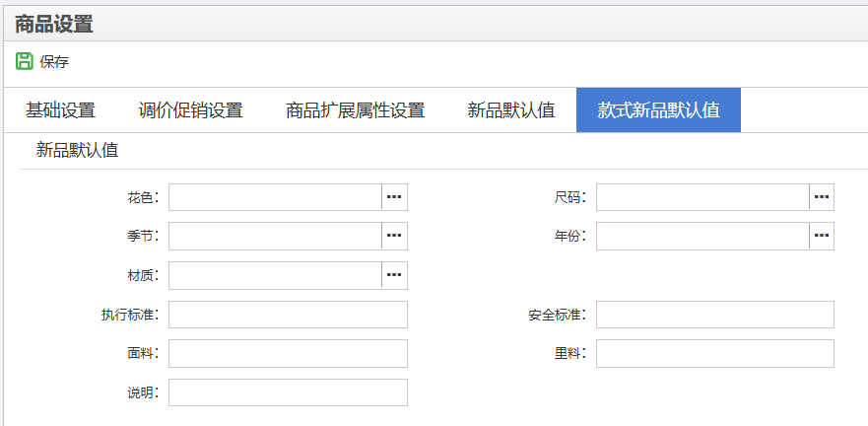
Task: Focus the 面料 text field
Action: [288, 353]
